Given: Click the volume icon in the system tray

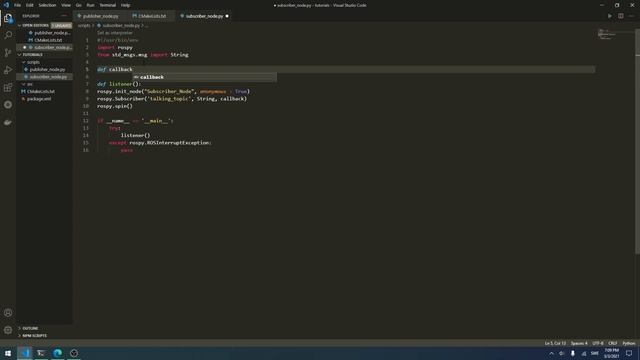Looking at the screenshot, I should pyautogui.click(x=562, y=353).
